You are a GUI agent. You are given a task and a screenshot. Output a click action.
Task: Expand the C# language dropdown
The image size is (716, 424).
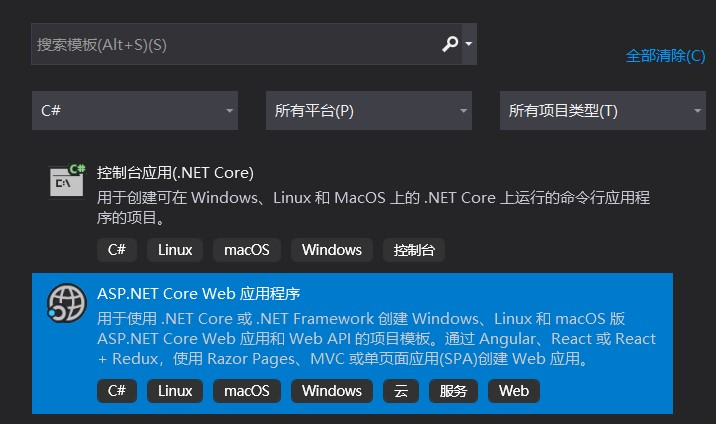point(138,110)
